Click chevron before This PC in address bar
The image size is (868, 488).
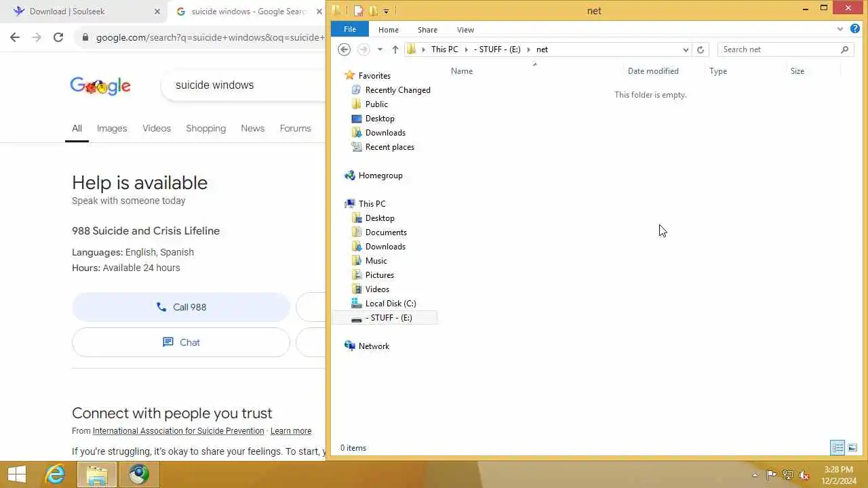424,49
